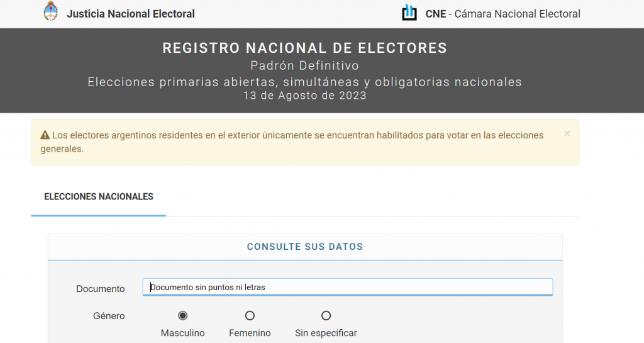Select the Femenino radio button

point(250,315)
